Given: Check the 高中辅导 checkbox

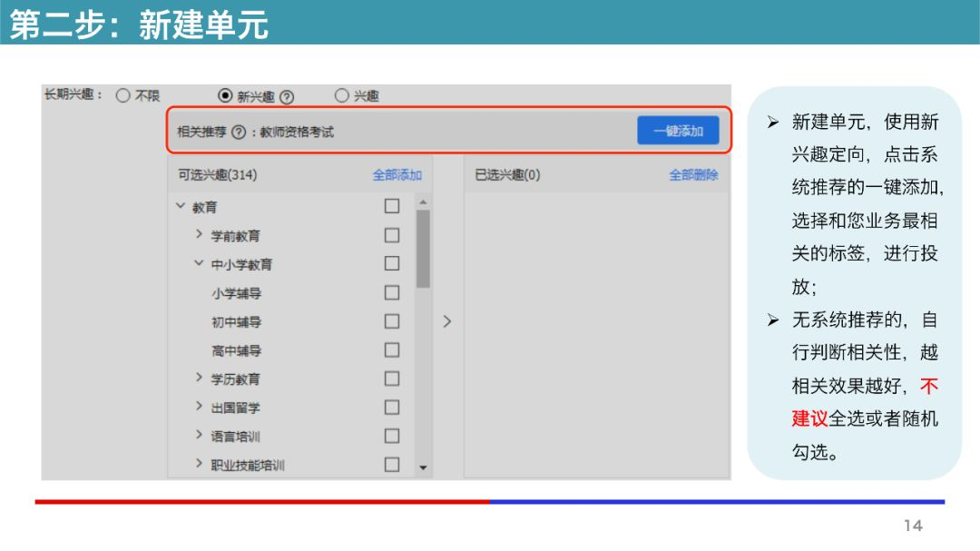Looking at the screenshot, I should pyautogui.click(x=391, y=349).
